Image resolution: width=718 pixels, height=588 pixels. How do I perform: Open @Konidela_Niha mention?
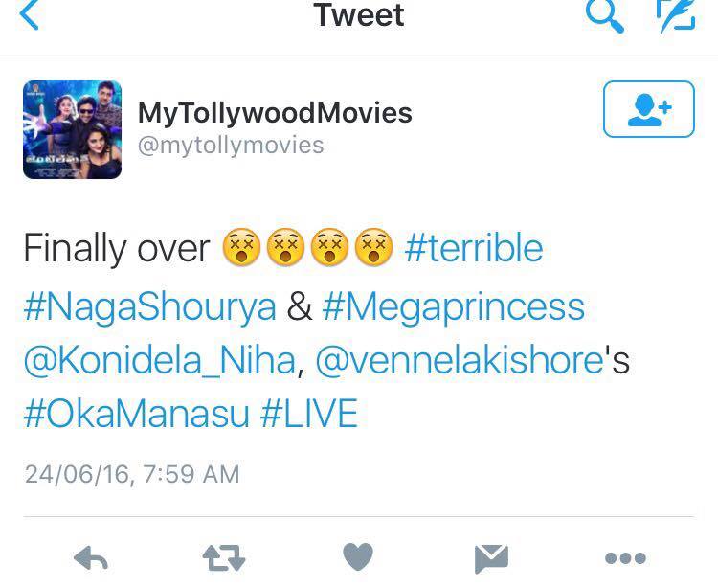point(160,360)
